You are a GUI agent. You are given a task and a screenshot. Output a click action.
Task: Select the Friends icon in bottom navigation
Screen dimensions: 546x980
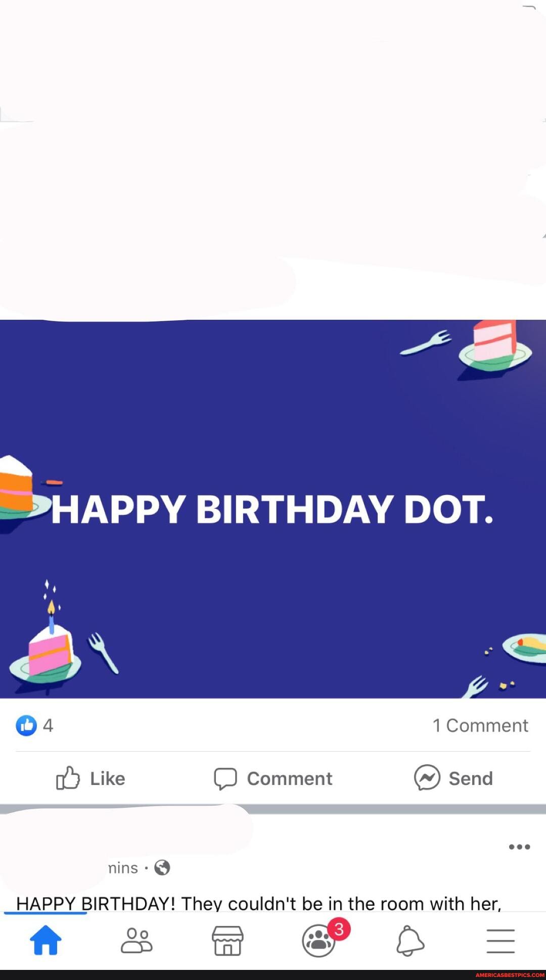[x=136, y=940]
